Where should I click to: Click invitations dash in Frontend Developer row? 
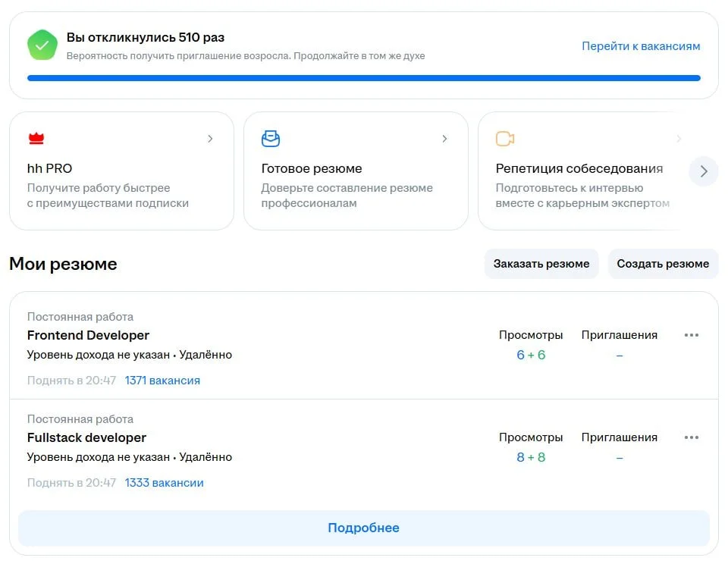[620, 356]
